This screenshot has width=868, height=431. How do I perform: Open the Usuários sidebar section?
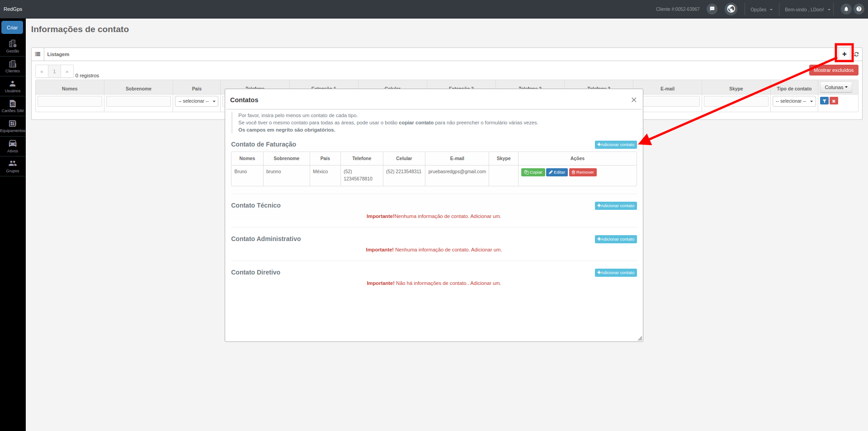pyautogui.click(x=13, y=86)
